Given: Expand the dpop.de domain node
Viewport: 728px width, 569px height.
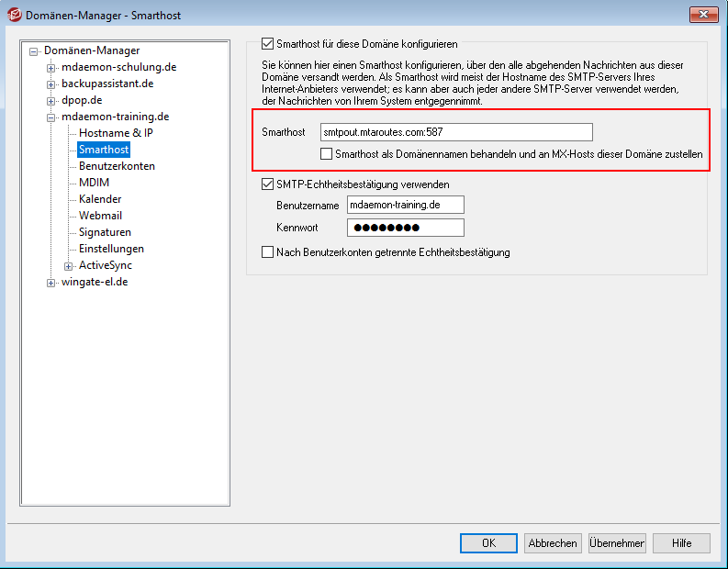Looking at the screenshot, I should [51, 101].
